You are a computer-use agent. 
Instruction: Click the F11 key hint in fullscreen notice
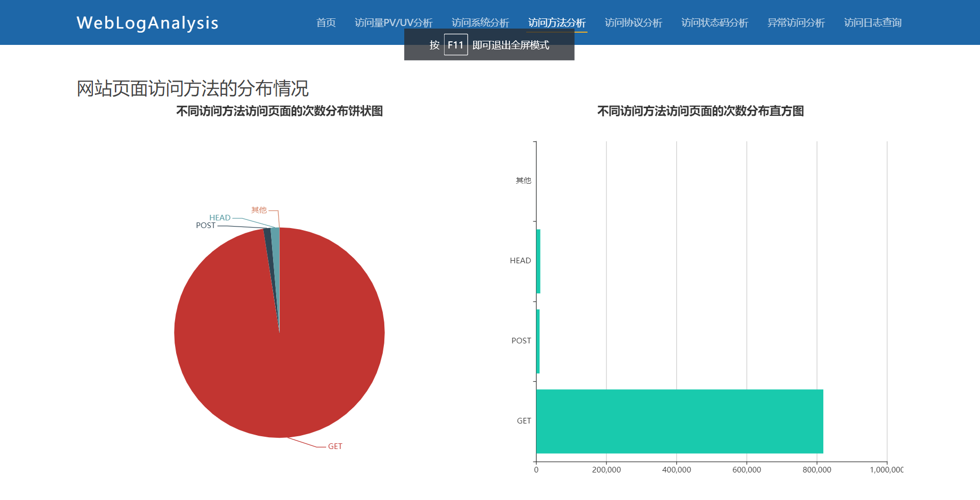pyautogui.click(x=456, y=45)
